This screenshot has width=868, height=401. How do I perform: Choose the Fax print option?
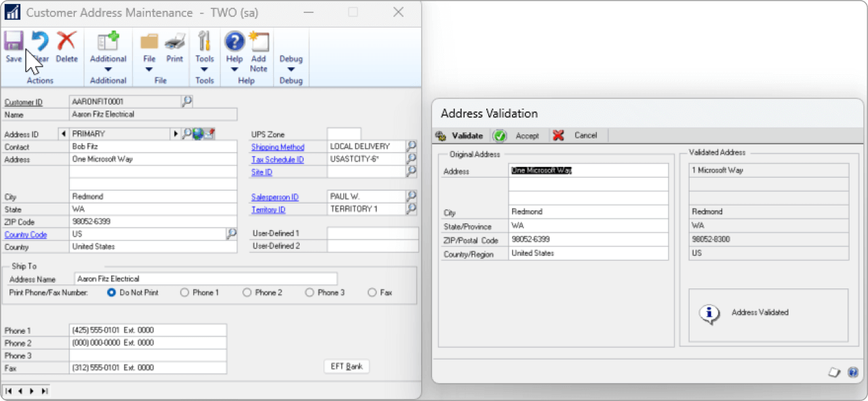click(372, 292)
